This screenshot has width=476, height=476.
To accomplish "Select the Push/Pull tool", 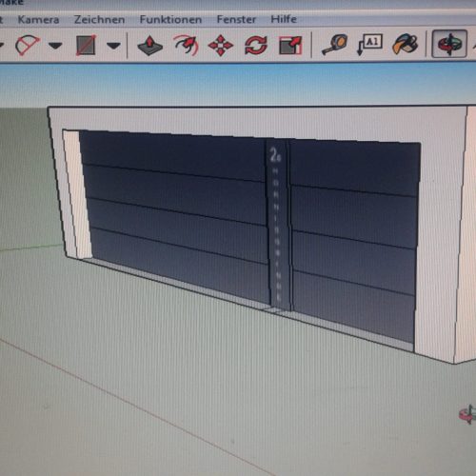I will pos(150,46).
